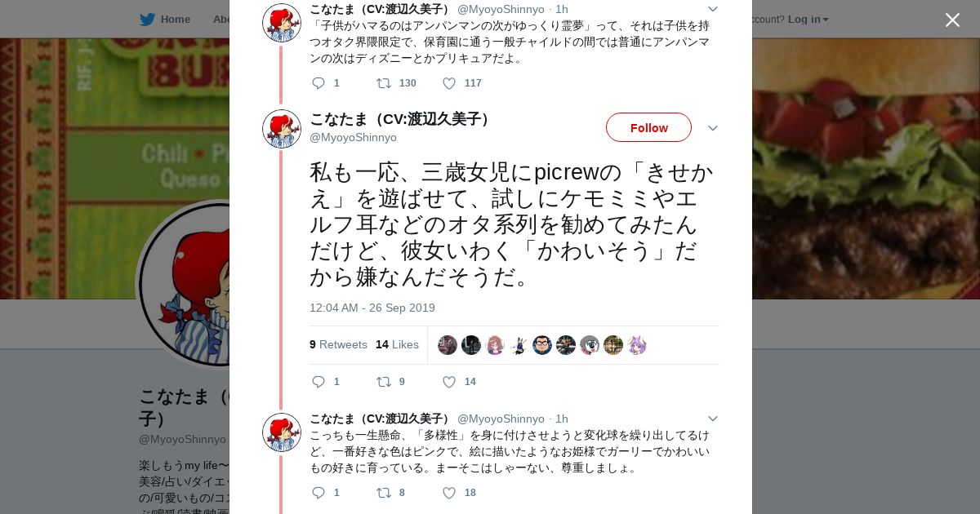Screen dimensions: 980x514
Task: Open the 9 Retweets list
Action: [x=338, y=344]
